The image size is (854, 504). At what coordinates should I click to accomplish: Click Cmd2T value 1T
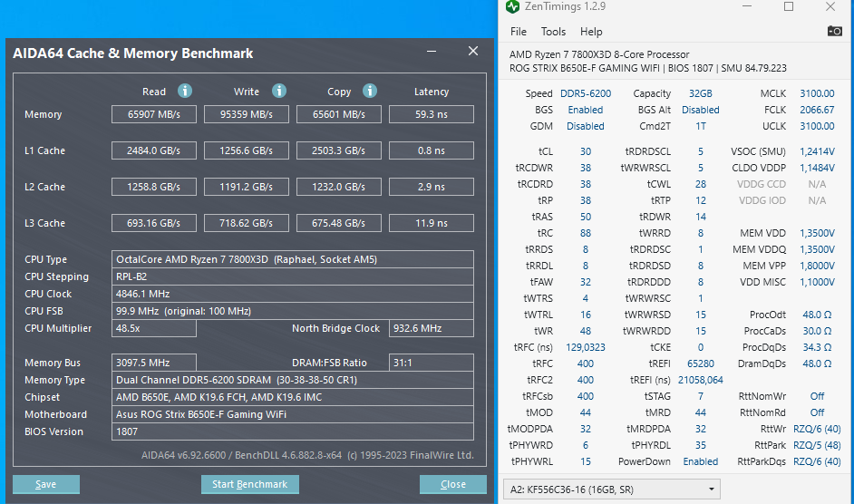(701, 126)
